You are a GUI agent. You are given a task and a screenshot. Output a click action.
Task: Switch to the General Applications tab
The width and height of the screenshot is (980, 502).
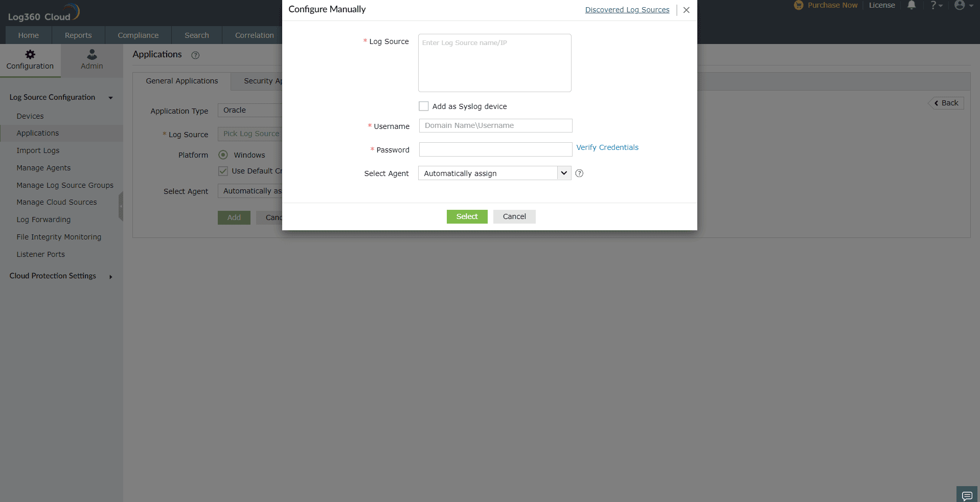[x=181, y=81]
